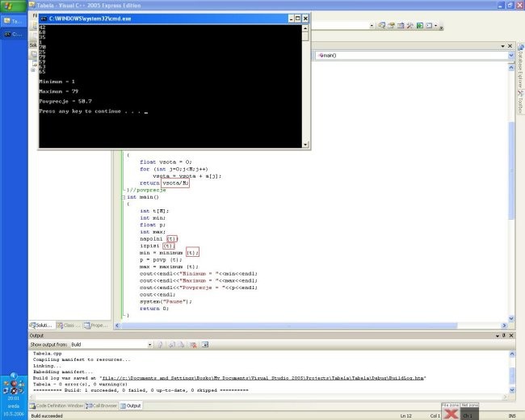Close the Output panel
The width and height of the screenshot is (525, 420).
pyautogui.click(x=511, y=336)
